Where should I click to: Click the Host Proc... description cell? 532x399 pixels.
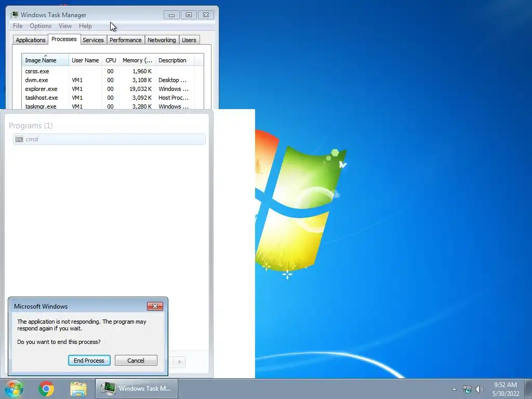174,98
